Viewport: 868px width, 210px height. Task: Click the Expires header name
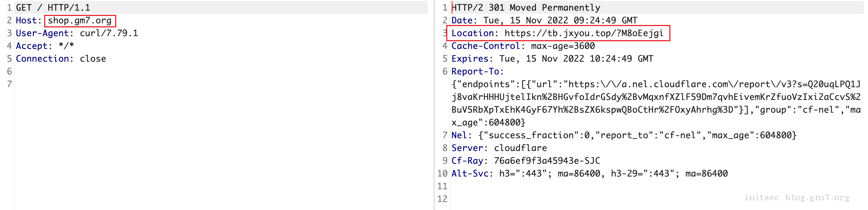point(470,59)
